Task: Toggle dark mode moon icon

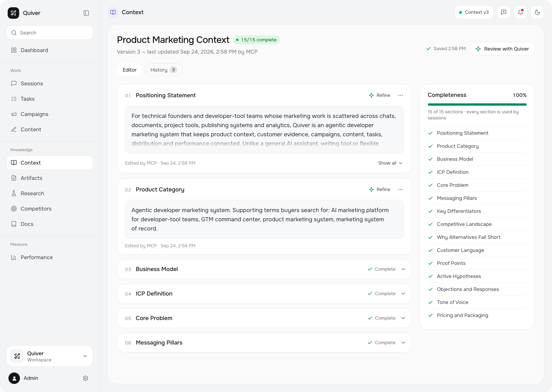Action: 537,12
